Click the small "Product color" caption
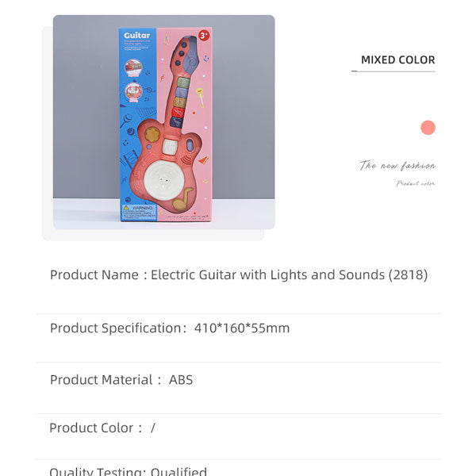Viewport: 476px width, 476px height. coord(415,184)
